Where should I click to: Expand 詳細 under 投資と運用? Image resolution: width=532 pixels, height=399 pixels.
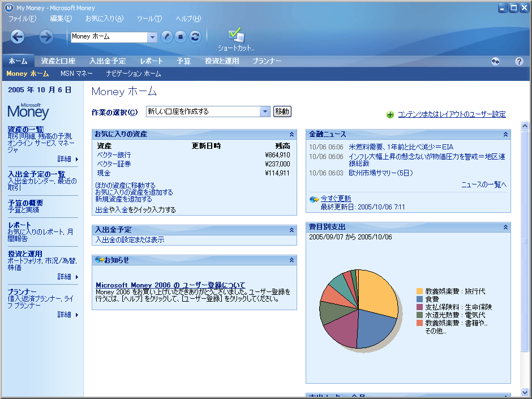point(67,277)
